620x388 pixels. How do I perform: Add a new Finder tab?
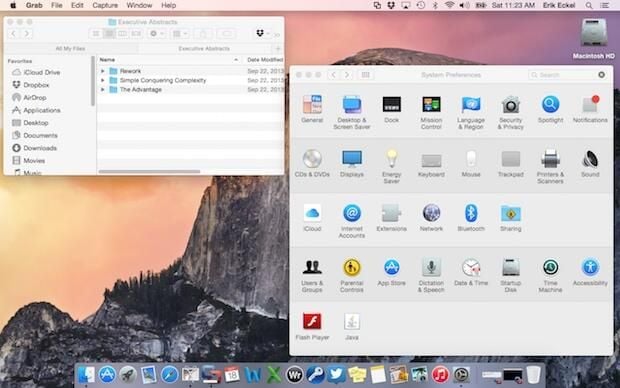click(278, 49)
